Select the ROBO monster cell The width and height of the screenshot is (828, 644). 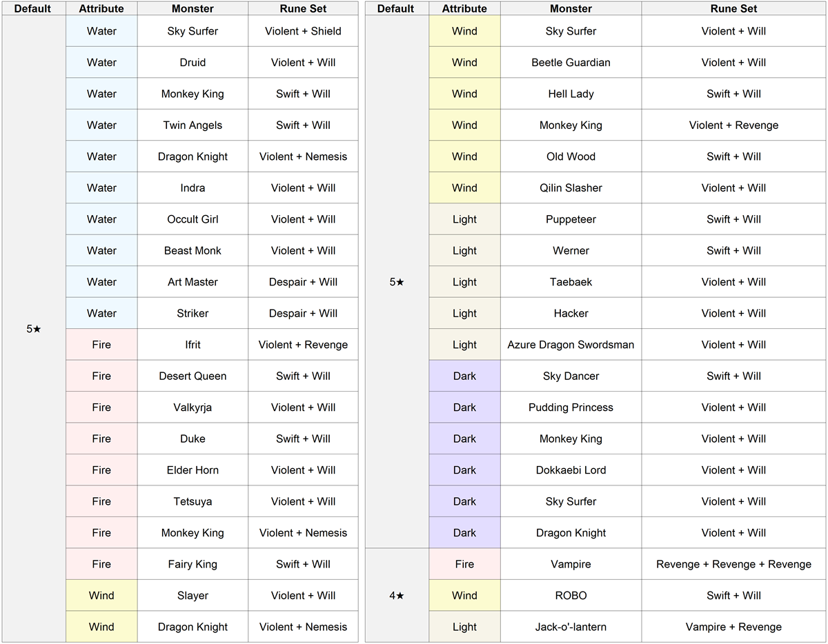571,596
